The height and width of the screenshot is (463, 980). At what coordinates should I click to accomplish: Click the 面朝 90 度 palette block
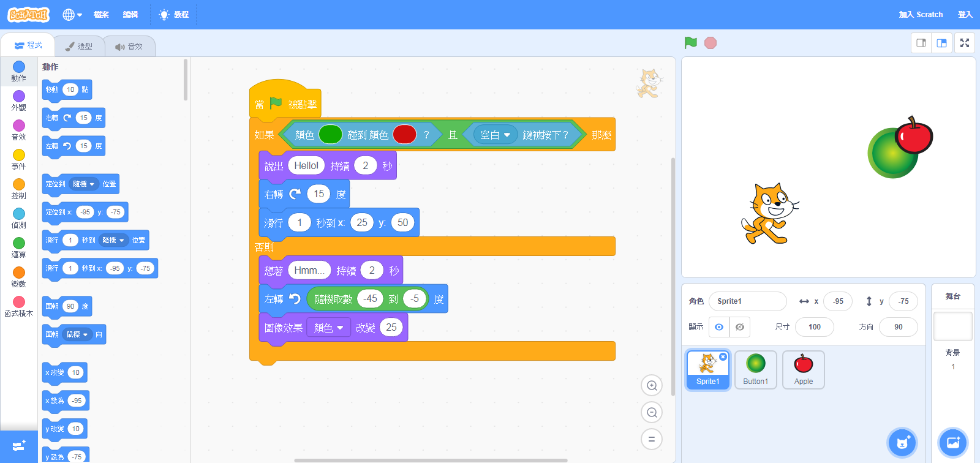coord(67,306)
